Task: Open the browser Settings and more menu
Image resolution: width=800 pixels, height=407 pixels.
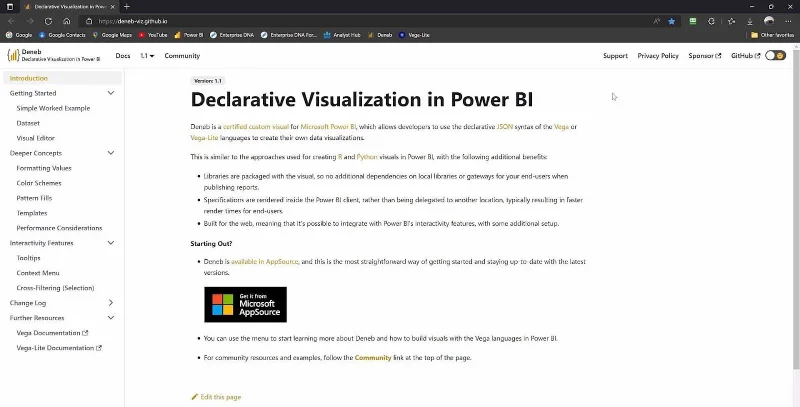Action: point(789,21)
